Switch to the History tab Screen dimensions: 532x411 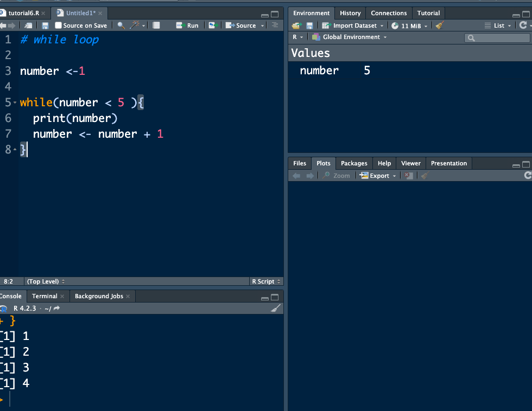click(350, 13)
